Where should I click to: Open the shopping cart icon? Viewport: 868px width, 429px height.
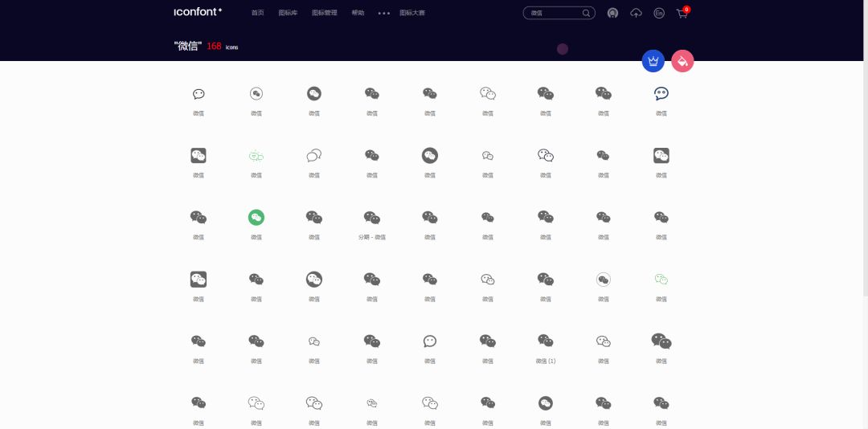click(682, 14)
